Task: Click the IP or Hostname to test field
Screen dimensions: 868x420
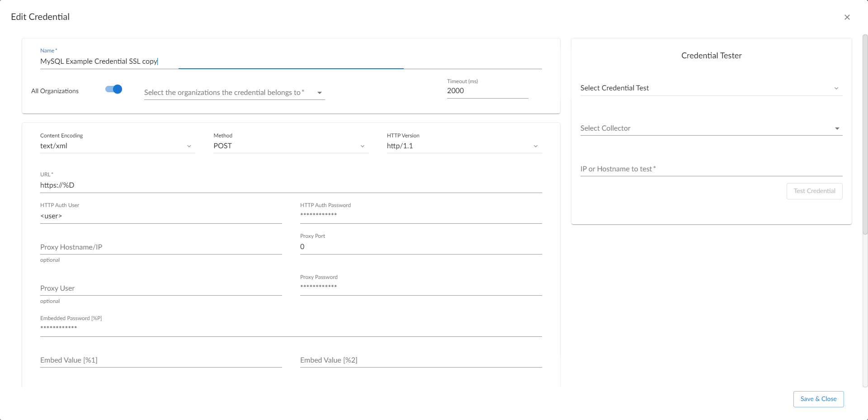Action: [711, 169]
